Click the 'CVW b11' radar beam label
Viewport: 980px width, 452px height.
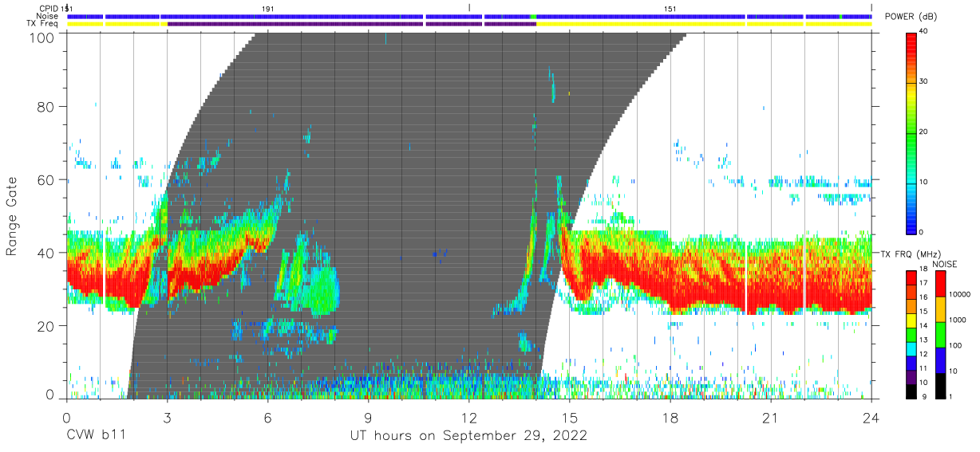pyautogui.click(x=96, y=435)
